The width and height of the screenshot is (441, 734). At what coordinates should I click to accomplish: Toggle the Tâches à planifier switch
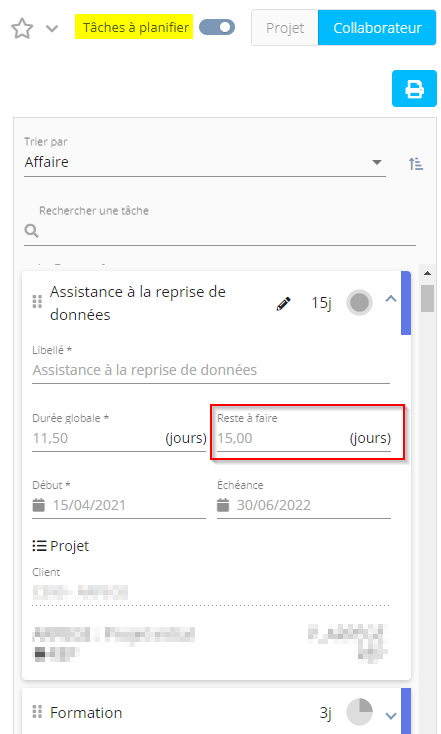click(217, 27)
